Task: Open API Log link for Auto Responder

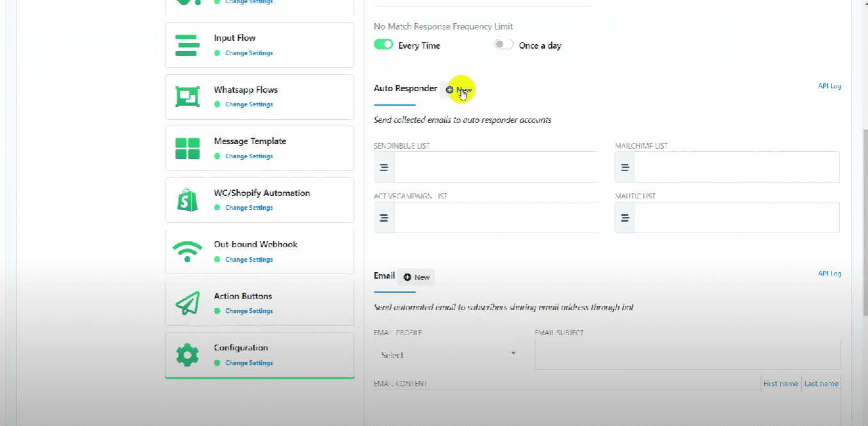Action: tap(829, 86)
